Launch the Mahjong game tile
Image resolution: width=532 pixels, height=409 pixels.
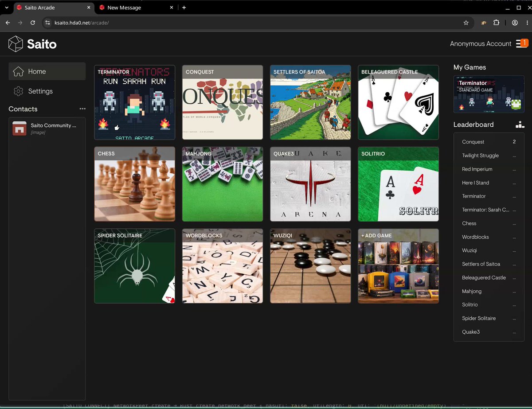pos(223,184)
